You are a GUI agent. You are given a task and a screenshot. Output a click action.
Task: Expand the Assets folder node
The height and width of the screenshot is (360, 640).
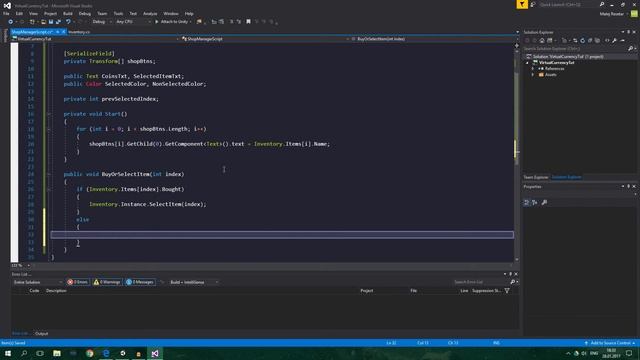tap(533, 75)
